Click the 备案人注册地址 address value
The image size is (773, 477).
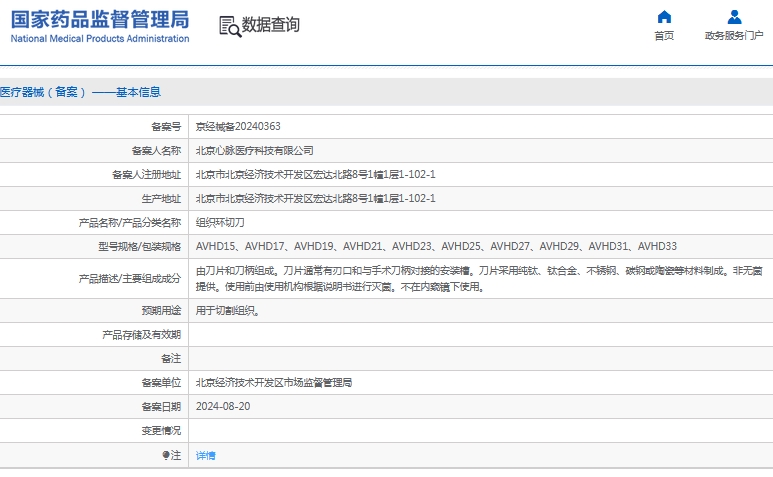[x=316, y=174]
